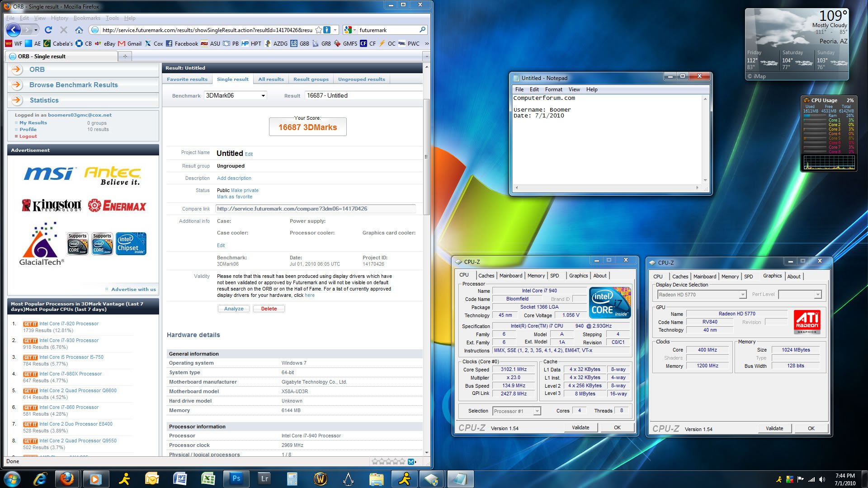Click the Statistics arrow icon

coord(17,100)
